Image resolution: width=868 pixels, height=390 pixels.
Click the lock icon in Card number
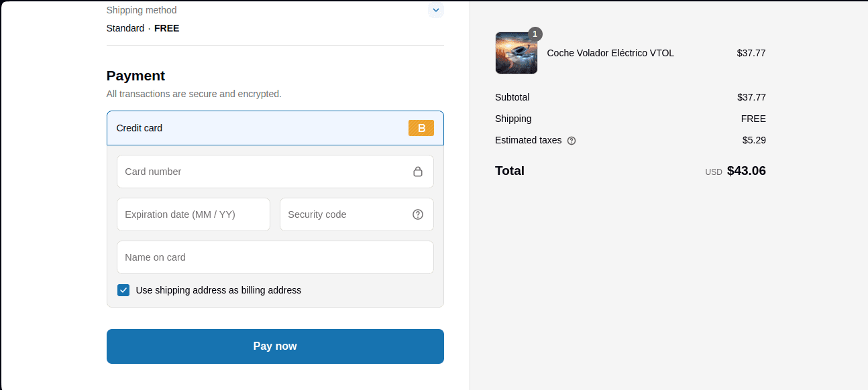pyautogui.click(x=418, y=172)
